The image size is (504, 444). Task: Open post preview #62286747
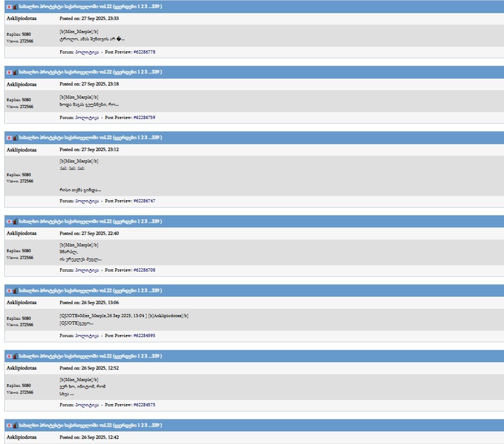coord(144,201)
